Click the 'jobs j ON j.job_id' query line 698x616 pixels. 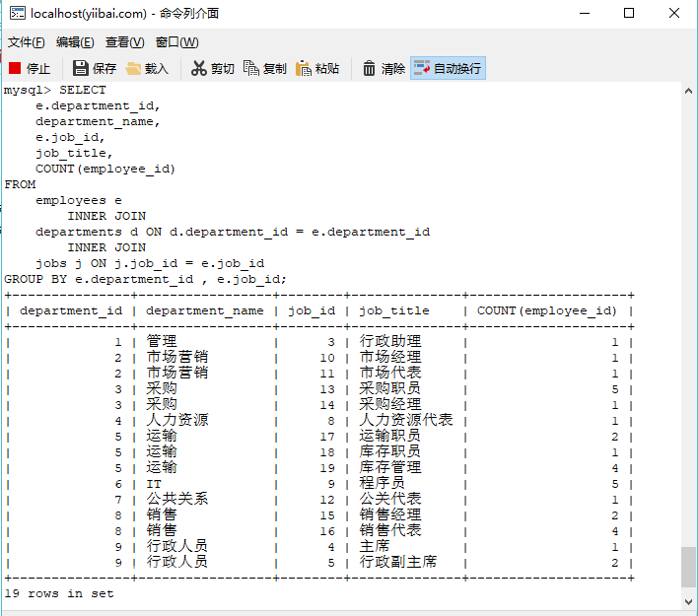[x=150, y=263]
